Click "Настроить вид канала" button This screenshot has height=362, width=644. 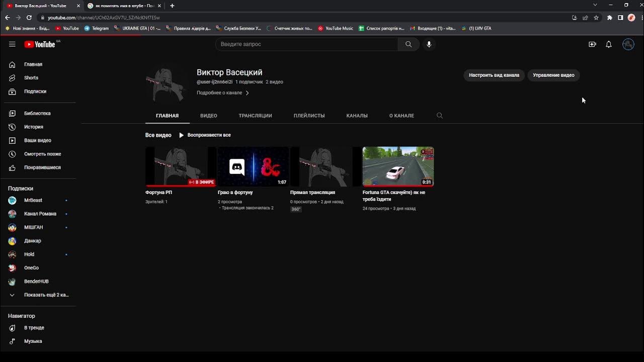coord(494,75)
